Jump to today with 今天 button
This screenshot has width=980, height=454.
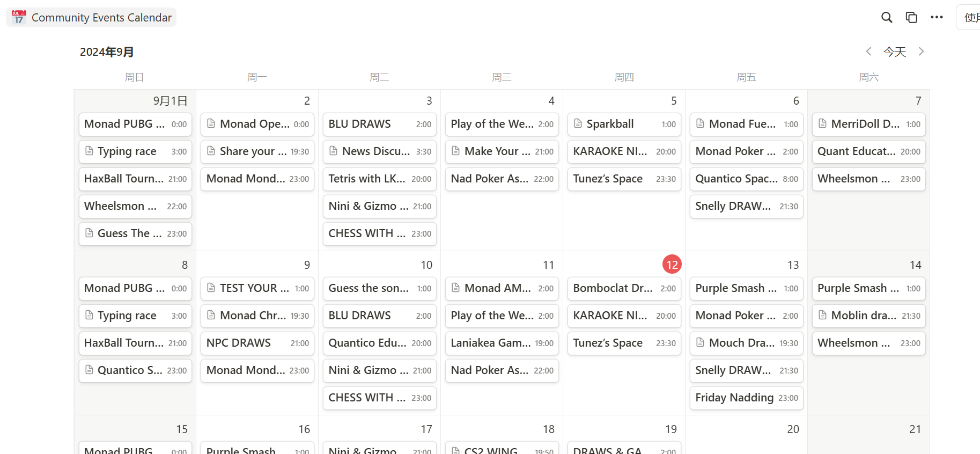tap(895, 52)
